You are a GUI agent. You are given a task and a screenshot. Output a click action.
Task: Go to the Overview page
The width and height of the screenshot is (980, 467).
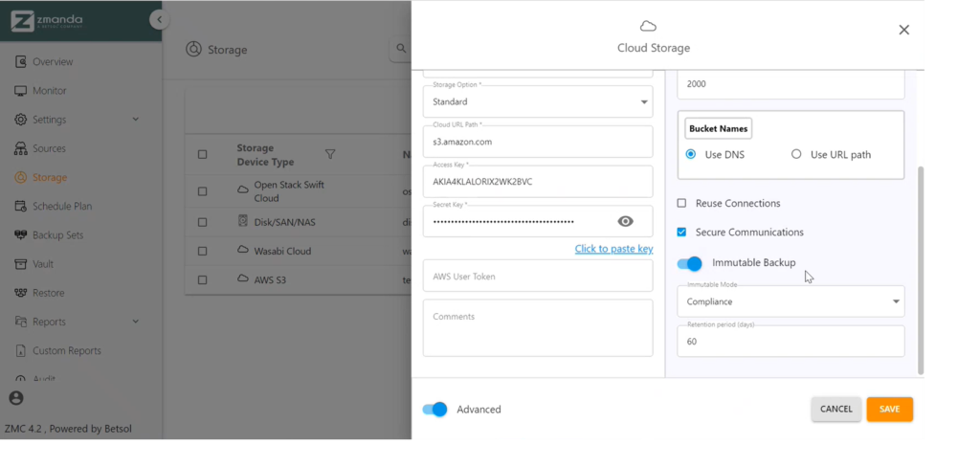coord(53,62)
